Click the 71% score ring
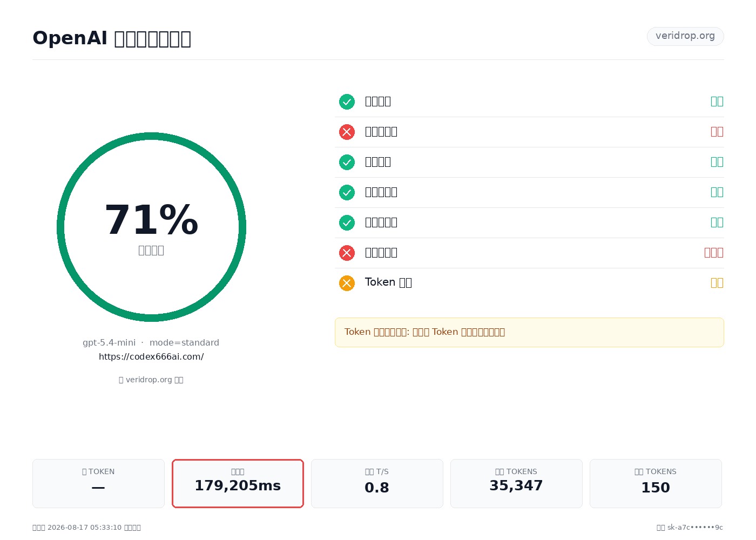The height and width of the screenshot is (540, 756). 151,227
